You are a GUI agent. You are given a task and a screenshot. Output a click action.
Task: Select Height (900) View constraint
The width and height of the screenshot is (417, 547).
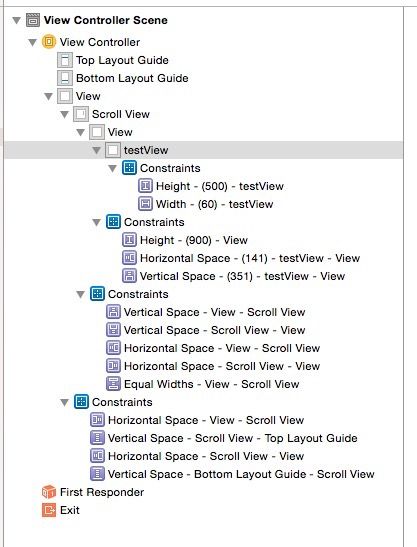point(185,240)
